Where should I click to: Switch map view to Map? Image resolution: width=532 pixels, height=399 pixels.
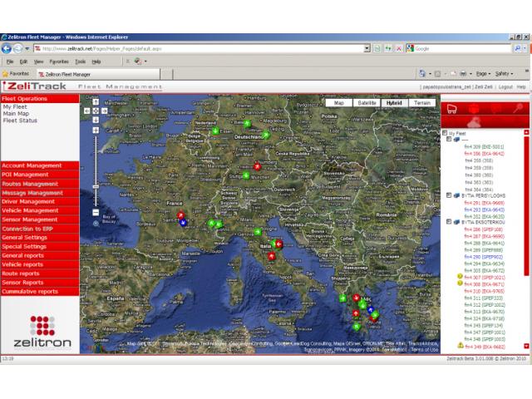[338, 103]
